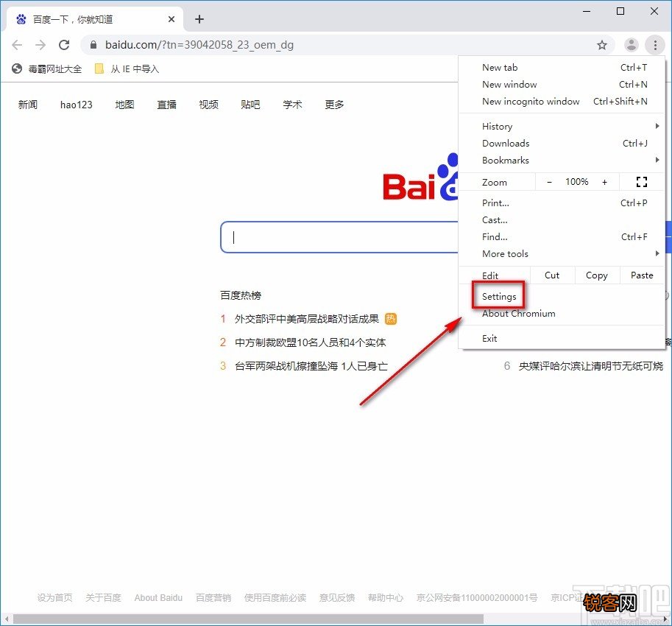
Task: Click the browser back arrow
Action: pyautogui.click(x=17, y=45)
